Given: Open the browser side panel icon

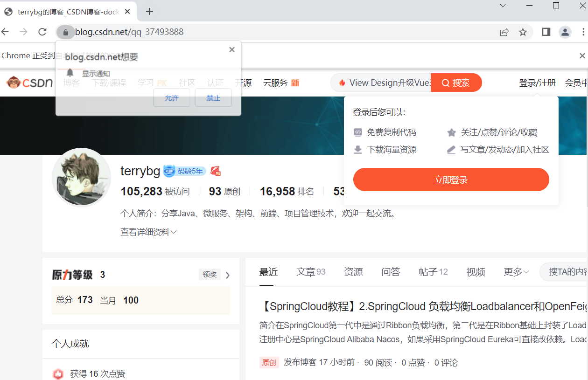Looking at the screenshot, I should (x=546, y=32).
